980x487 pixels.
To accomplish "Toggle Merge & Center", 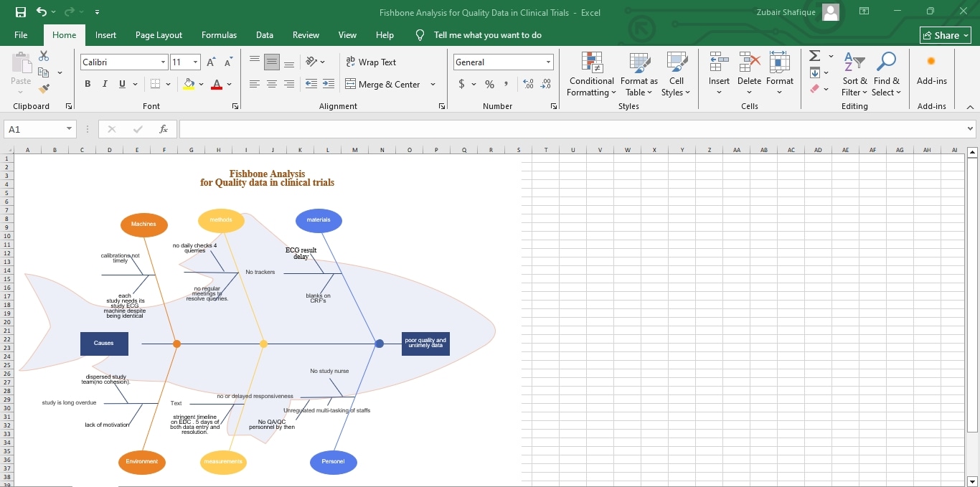I will coord(385,84).
